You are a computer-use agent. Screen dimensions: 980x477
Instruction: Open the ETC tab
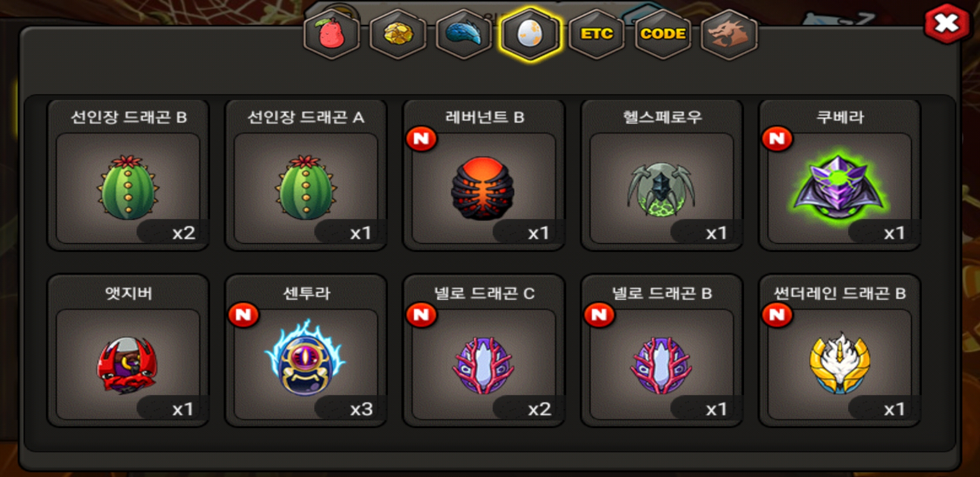(x=596, y=34)
